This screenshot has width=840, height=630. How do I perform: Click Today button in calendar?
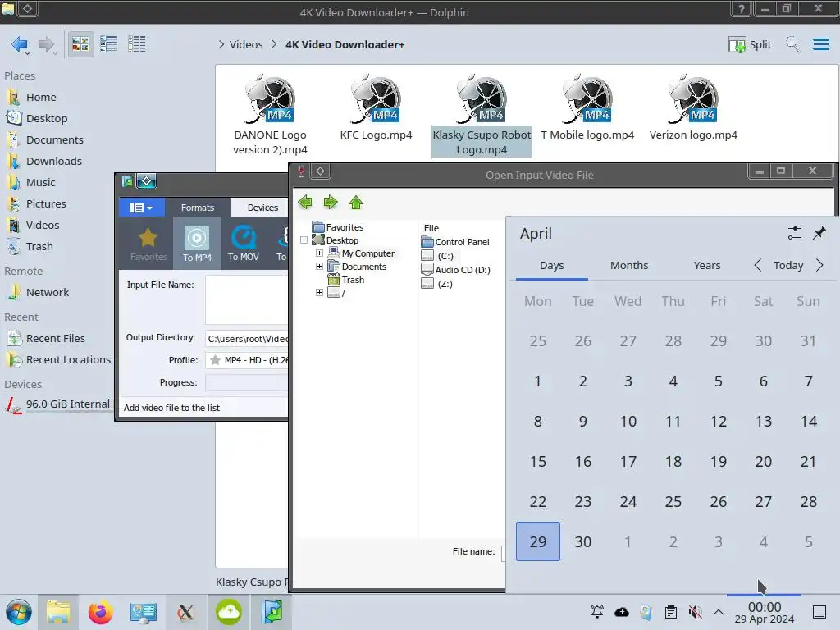pos(788,265)
